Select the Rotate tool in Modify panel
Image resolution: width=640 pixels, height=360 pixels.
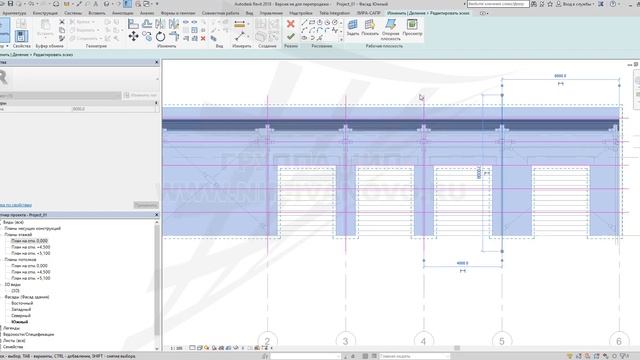point(160,37)
